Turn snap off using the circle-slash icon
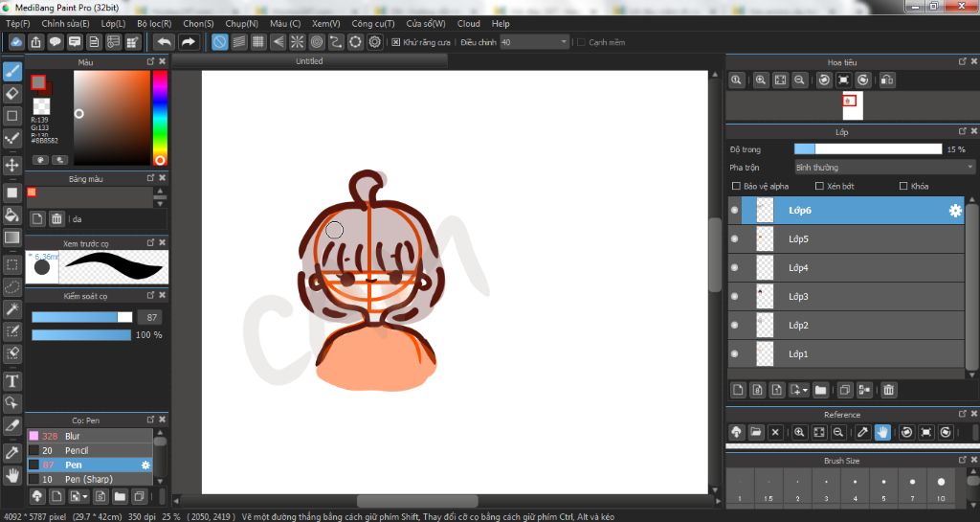The height and width of the screenshot is (522, 980). click(x=219, y=42)
